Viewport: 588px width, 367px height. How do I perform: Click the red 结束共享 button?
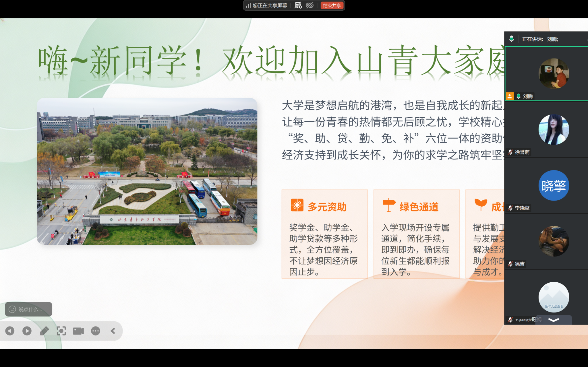click(332, 5)
